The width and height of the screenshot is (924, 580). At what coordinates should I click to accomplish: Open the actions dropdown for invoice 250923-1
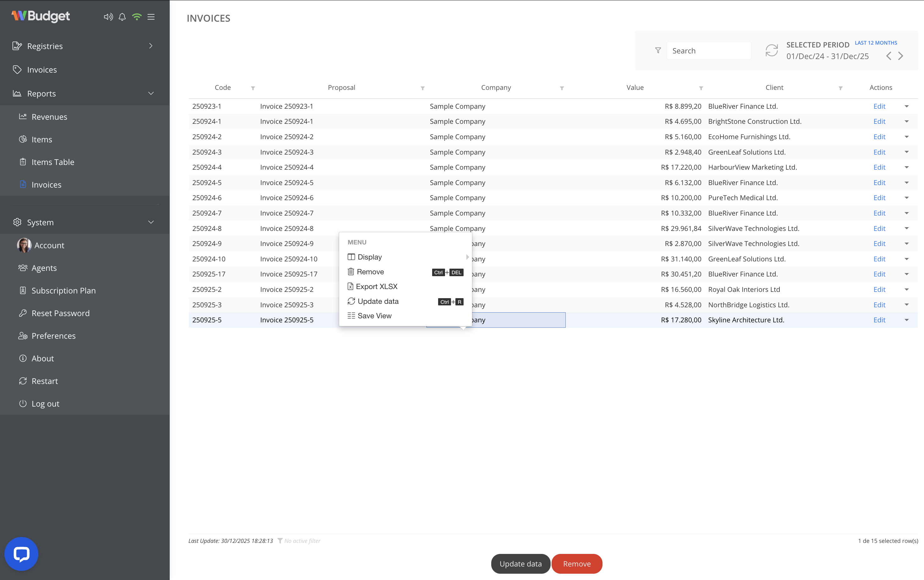(x=907, y=106)
